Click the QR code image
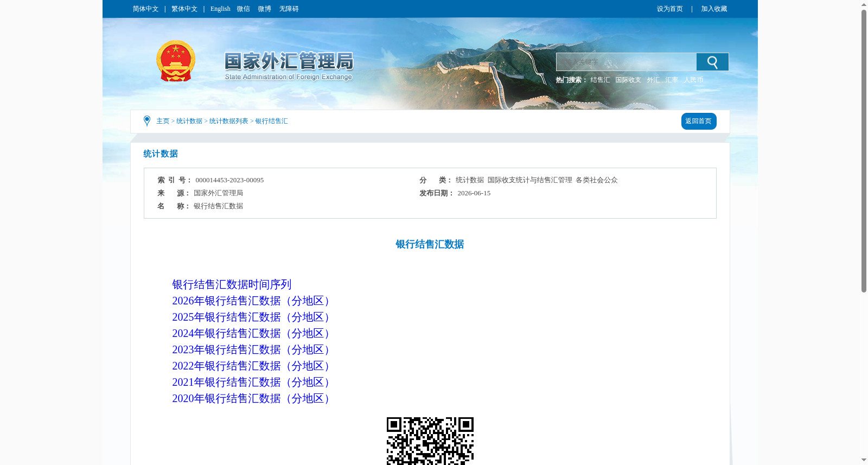868x465 pixels. pyautogui.click(x=430, y=441)
